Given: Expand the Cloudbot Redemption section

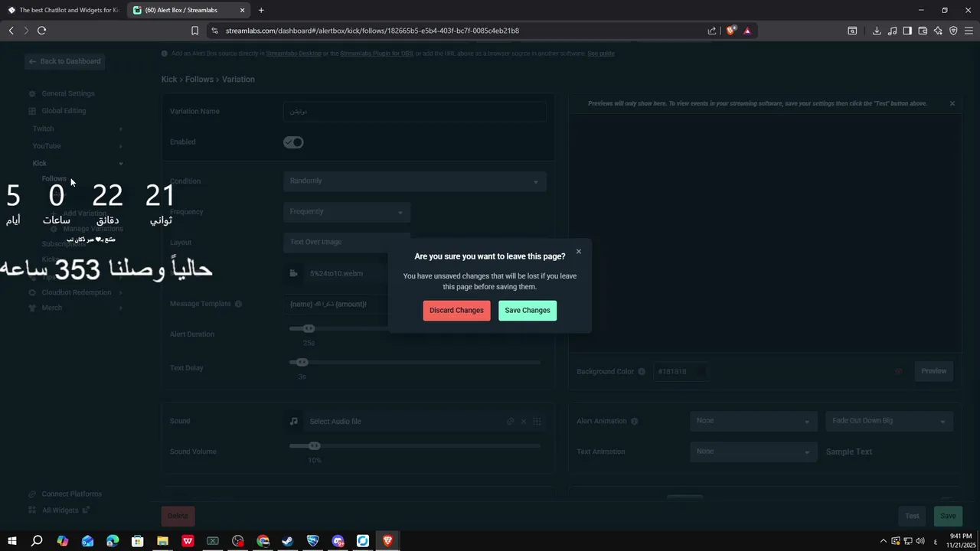Looking at the screenshot, I should tap(77, 292).
